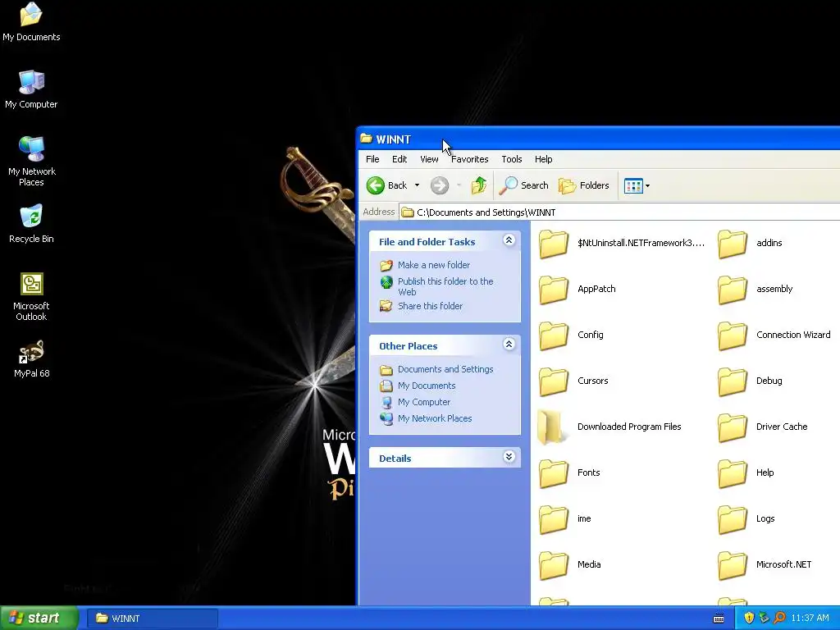
Task: Open the Help menu
Action: pos(543,159)
